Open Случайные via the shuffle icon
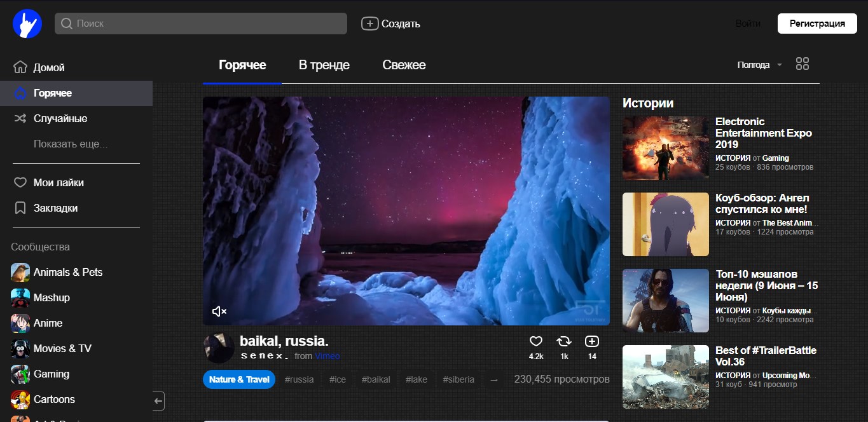 click(x=20, y=118)
